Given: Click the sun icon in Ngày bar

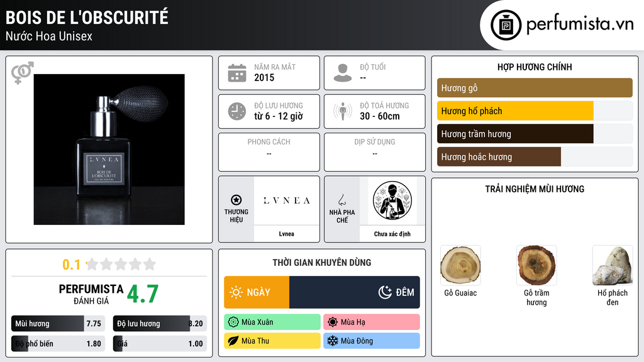Looking at the screenshot, I should [x=236, y=292].
